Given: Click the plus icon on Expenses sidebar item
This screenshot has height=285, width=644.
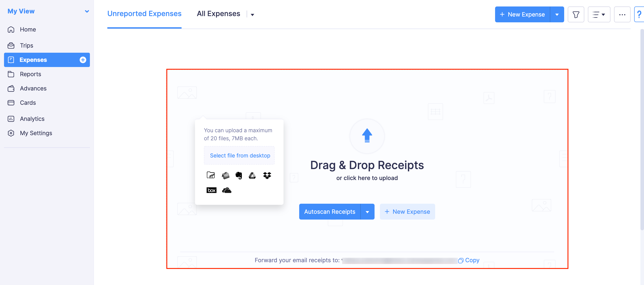Looking at the screenshot, I should (83, 60).
